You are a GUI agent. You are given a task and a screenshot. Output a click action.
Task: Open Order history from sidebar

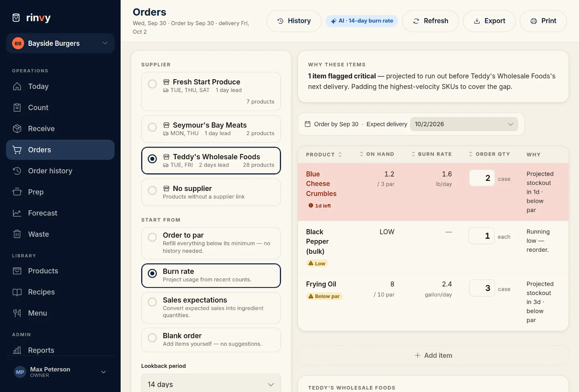(60, 171)
